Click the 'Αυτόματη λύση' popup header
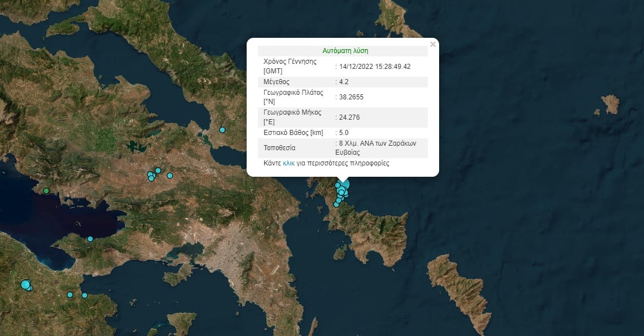The image size is (644, 336). [345, 51]
